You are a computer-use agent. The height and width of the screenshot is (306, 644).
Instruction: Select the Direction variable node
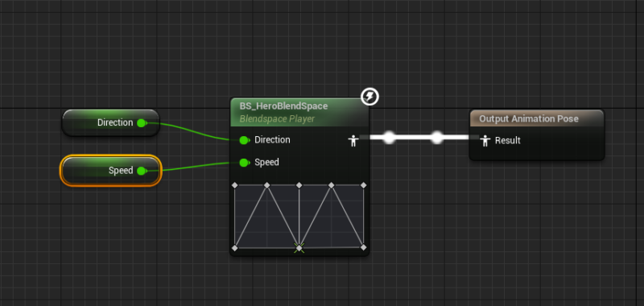click(110, 123)
